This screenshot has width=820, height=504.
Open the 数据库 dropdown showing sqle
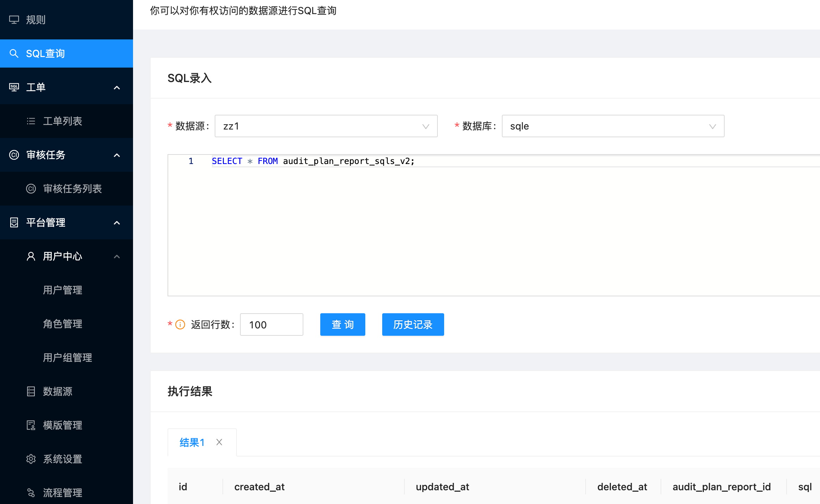613,126
